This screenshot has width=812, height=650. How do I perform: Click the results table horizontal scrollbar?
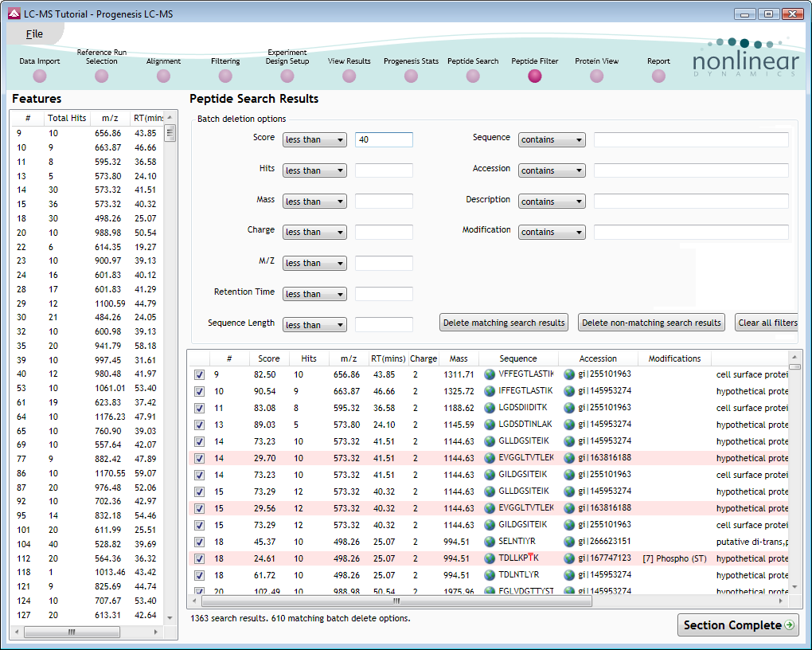[x=396, y=601]
